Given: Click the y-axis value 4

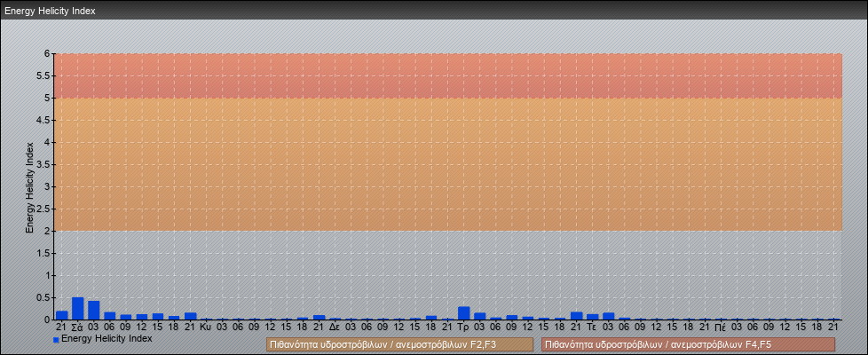Looking at the screenshot, I should pos(47,142).
